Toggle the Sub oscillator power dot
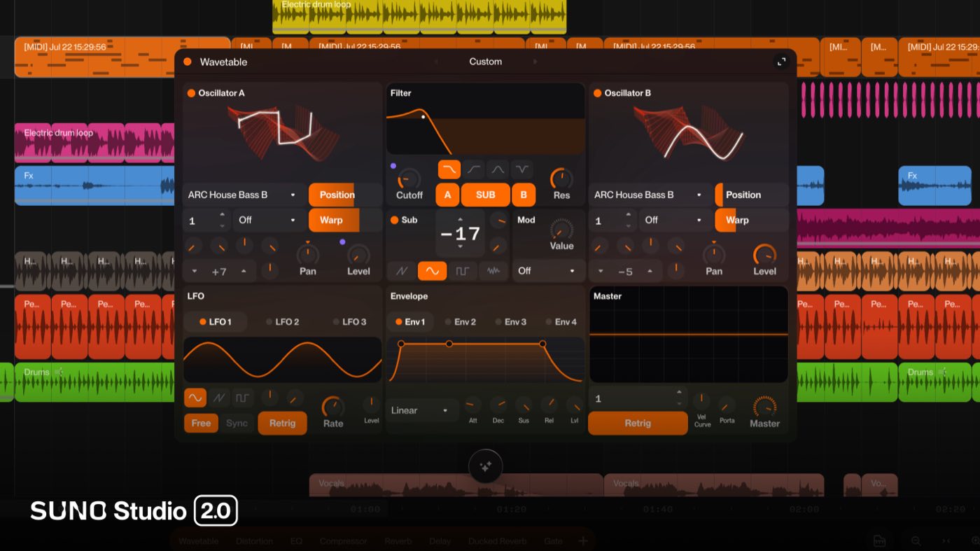The width and height of the screenshot is (980, 551). point(394,220)
